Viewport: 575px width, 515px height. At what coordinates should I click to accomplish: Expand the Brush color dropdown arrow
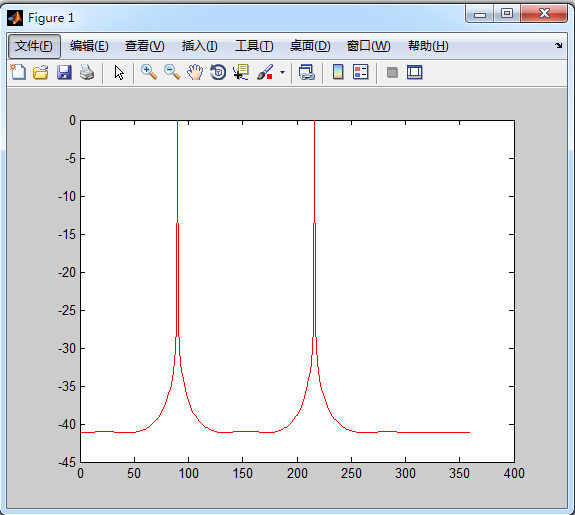[x=282, y=72]
